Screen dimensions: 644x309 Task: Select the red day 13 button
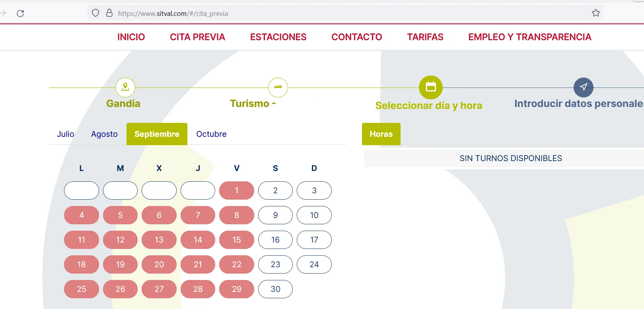(159, 240)
